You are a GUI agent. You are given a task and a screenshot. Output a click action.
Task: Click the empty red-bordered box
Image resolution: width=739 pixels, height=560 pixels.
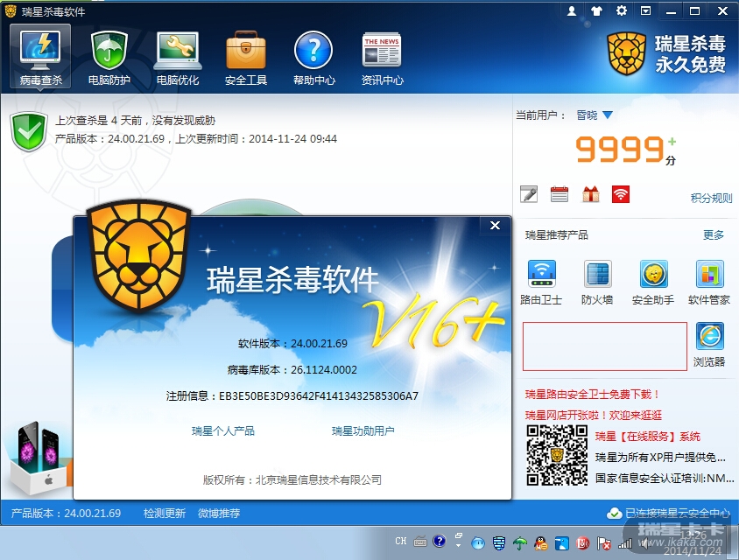(x=605, y=346)
